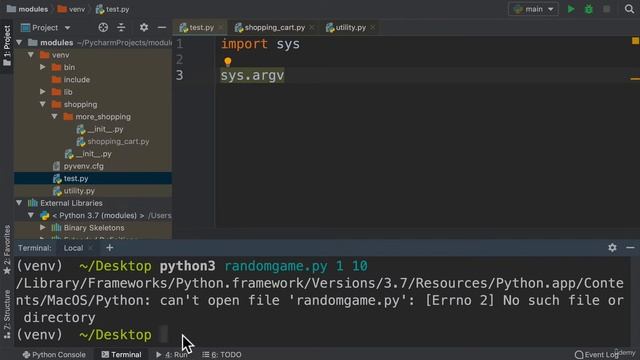Open the Terminal tool window button
Screen dimensions: 640x360
click(x=121, y=354)
